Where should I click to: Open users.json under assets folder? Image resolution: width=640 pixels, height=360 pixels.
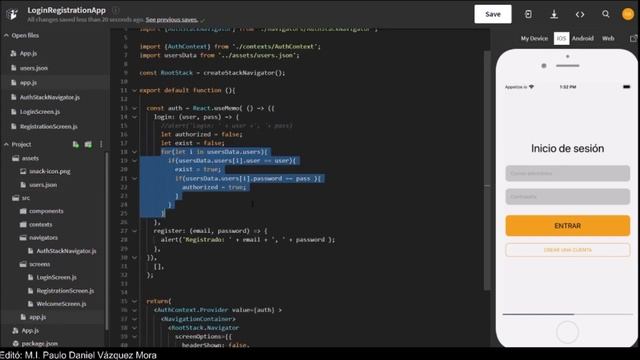point(43,185)
